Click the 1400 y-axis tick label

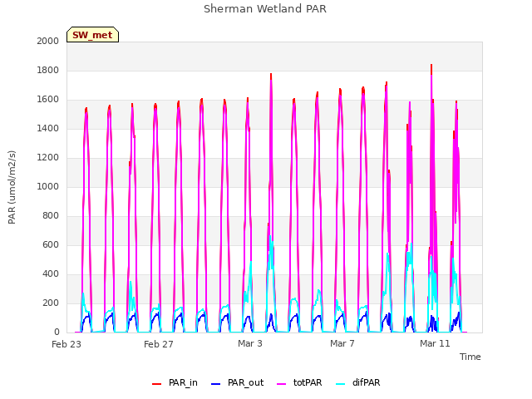point(48,128)
